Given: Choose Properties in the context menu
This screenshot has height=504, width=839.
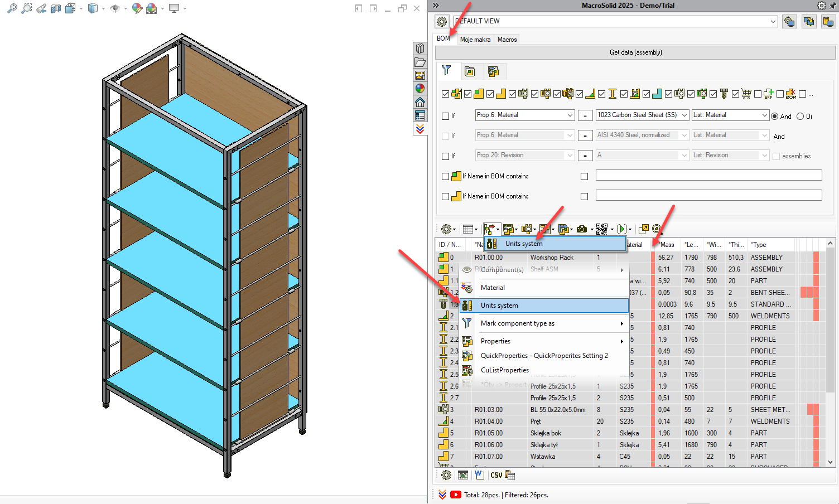Looking at the screenshot, I should [544, 341].
